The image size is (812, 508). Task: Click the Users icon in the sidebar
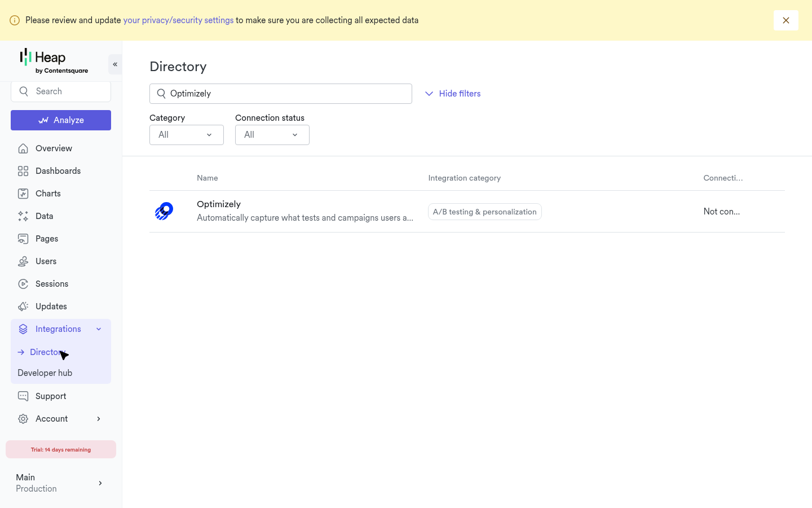23,261
